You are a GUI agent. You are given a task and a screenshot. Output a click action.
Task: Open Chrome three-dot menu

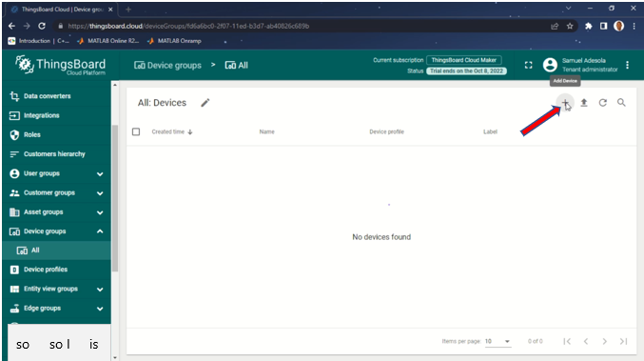(x=634, y=26)
